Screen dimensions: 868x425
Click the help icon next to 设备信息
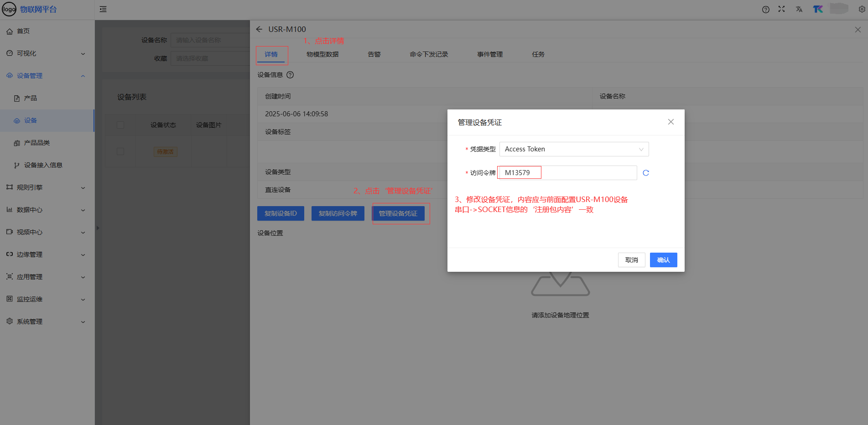[x=290, y=75]
